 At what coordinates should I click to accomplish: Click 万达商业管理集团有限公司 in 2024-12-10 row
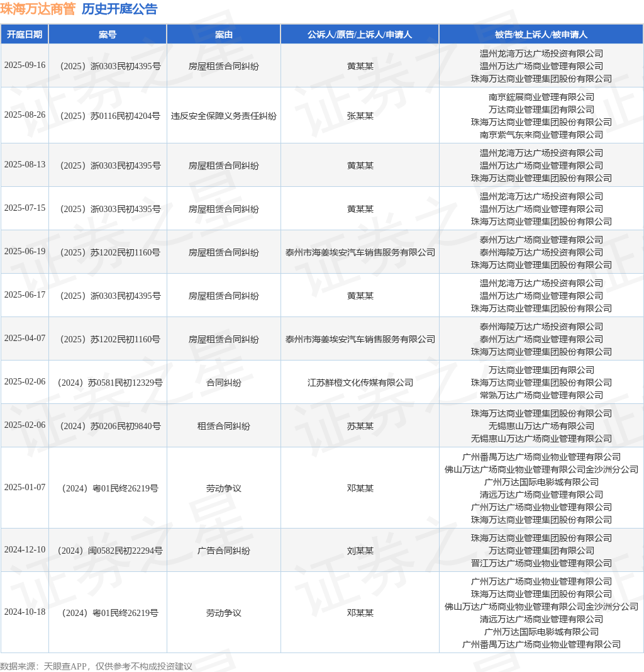tap(541, 551)
